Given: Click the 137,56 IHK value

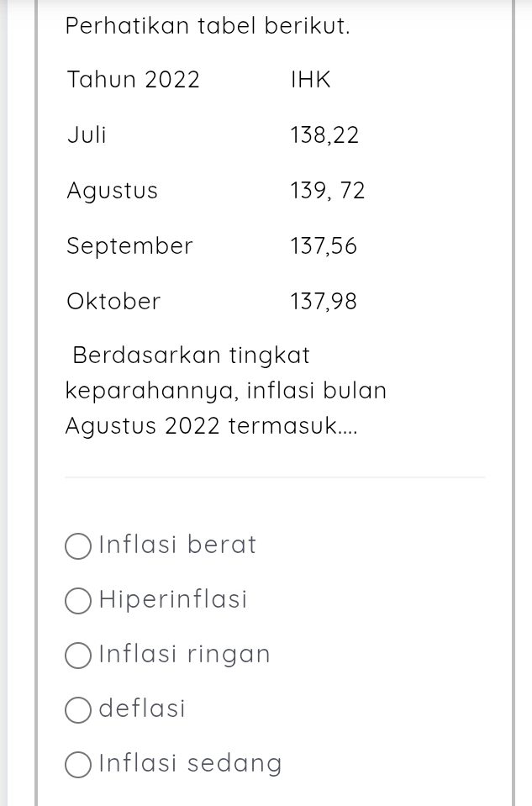Looking at the screenshot, I should tap(324, 245).
